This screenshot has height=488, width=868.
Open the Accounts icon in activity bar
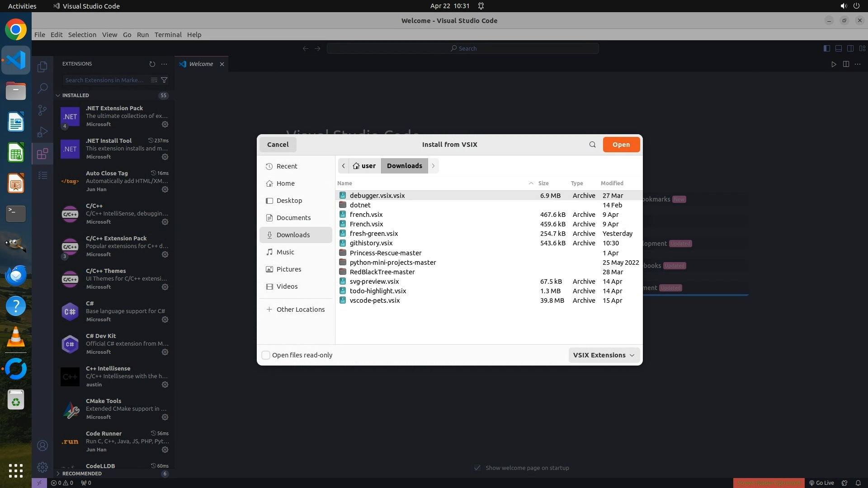pyautogui.click(x=42, y=446)
